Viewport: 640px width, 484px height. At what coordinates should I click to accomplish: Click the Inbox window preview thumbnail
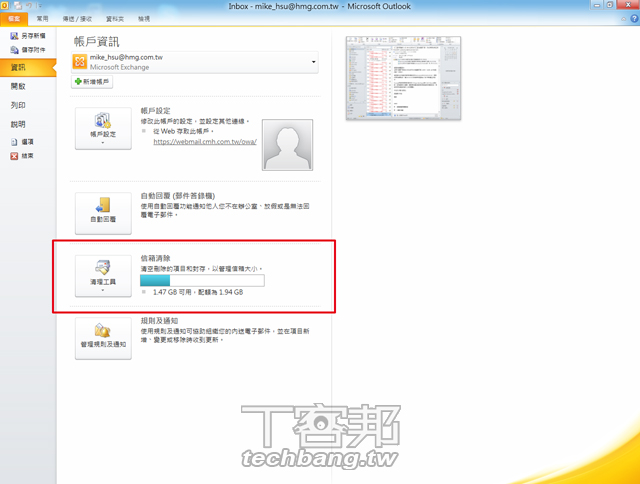pos(403,78)
